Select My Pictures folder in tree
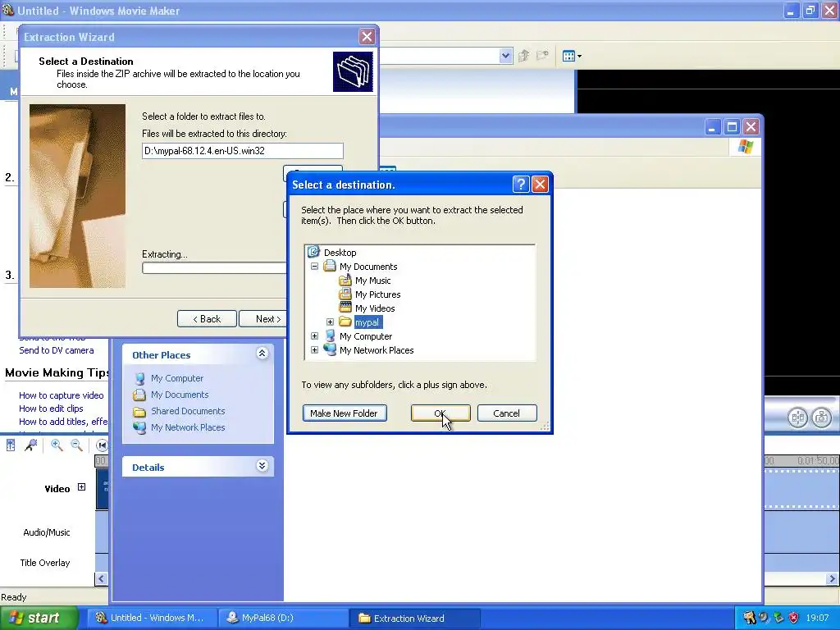The height and width of the screenshot is (630, 840). click(377, 294)
